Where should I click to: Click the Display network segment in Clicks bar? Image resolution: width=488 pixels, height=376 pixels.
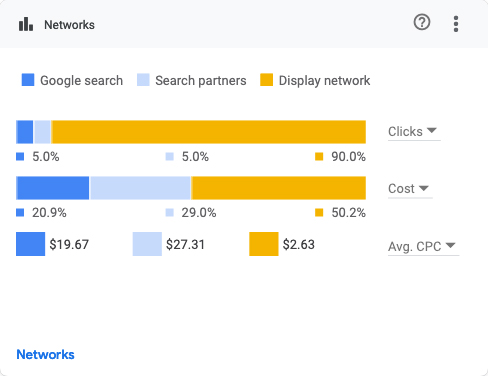click(x=208, y=132)
